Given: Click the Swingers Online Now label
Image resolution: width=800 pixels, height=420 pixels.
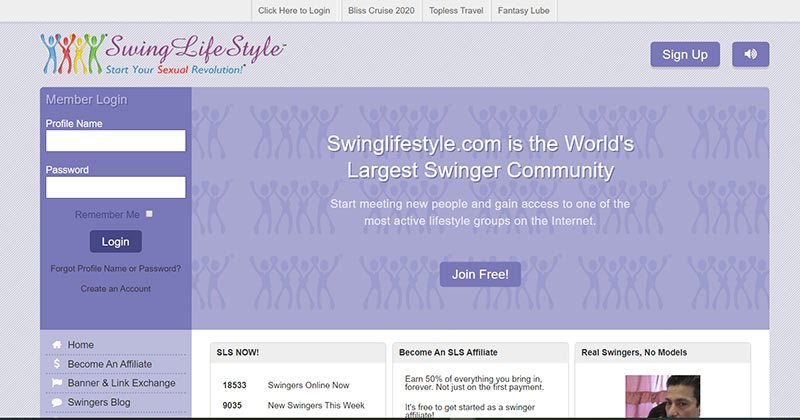Looking at the screenshot, I should pyautogui.click(x=309, y=385).
